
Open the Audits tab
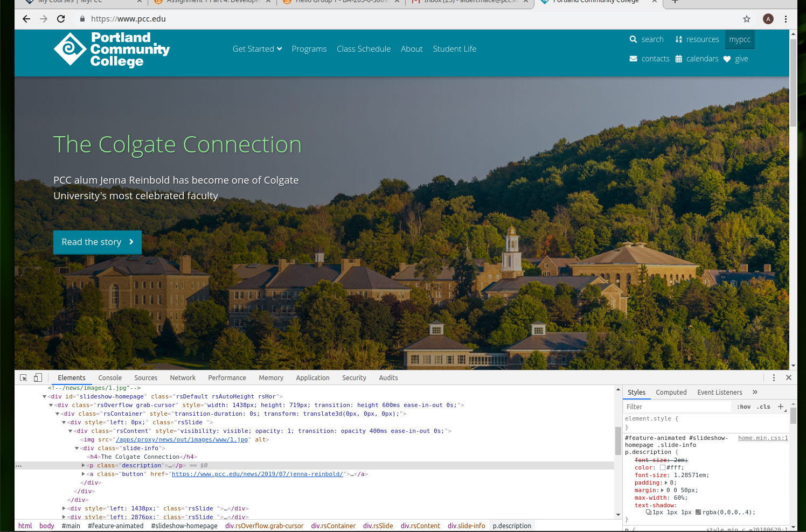(388, 378)
